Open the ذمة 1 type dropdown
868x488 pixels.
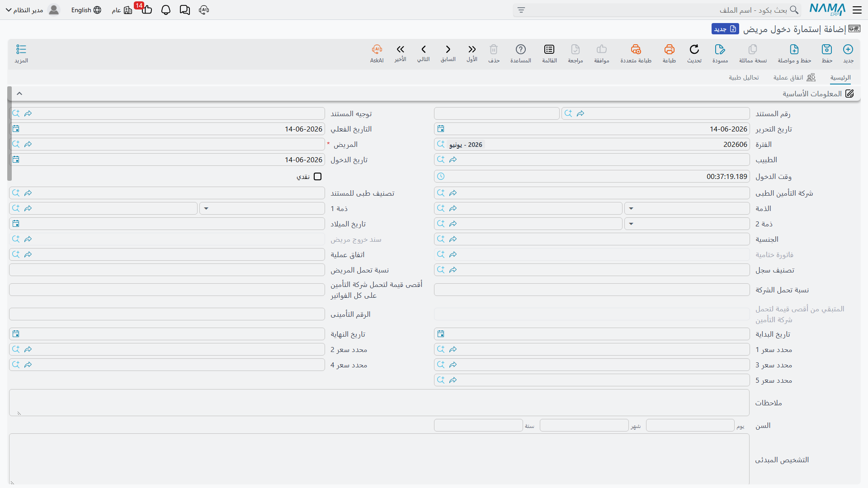206,208
